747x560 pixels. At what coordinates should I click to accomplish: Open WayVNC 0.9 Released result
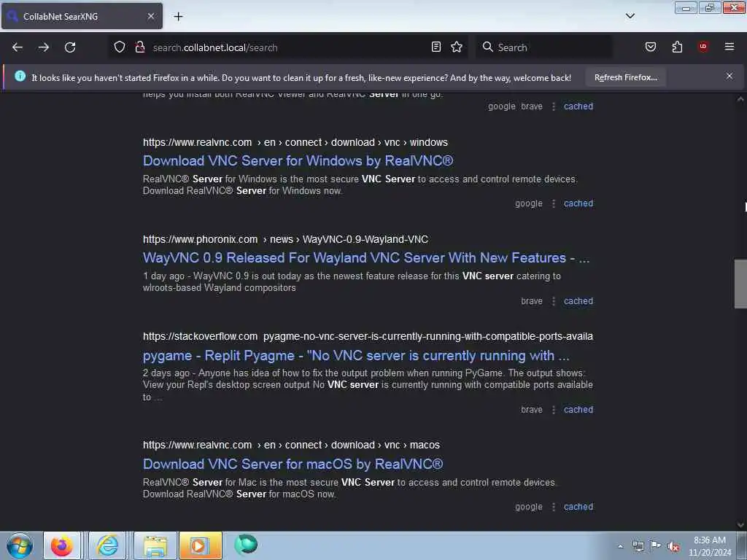[x=366, y=258]
